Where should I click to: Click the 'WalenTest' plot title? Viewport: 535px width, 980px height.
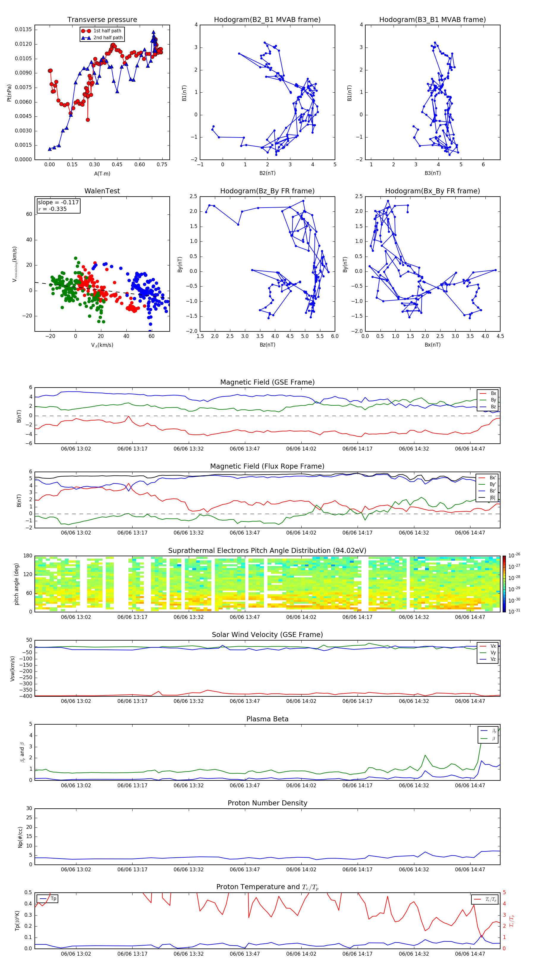point(102,191)
